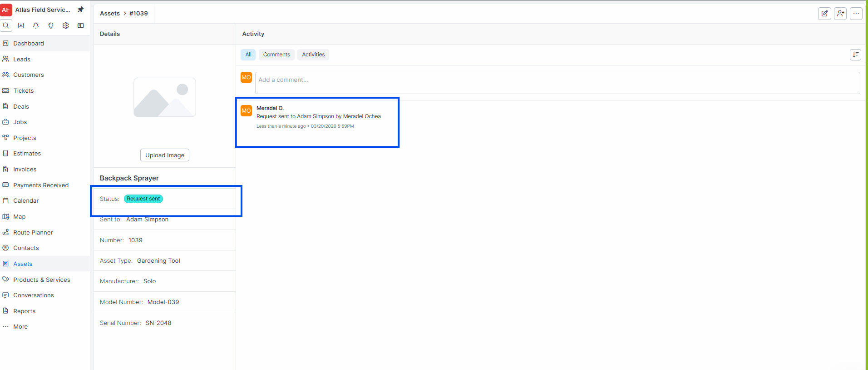Image resolution: width=868 pixels, height=370 pixels.
Task: Switch to the Activities tab
Action: tap(313, 55)
